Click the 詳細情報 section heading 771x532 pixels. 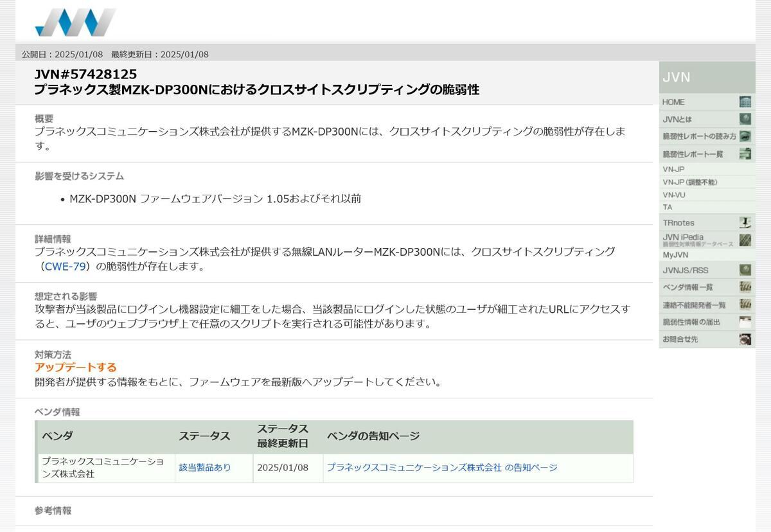click(x=53, y=238)
